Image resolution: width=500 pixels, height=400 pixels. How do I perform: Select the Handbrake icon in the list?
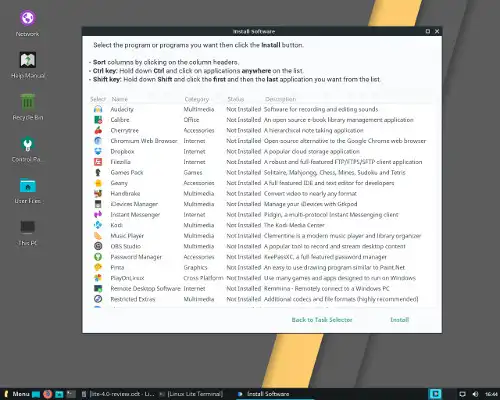(98, 193)
